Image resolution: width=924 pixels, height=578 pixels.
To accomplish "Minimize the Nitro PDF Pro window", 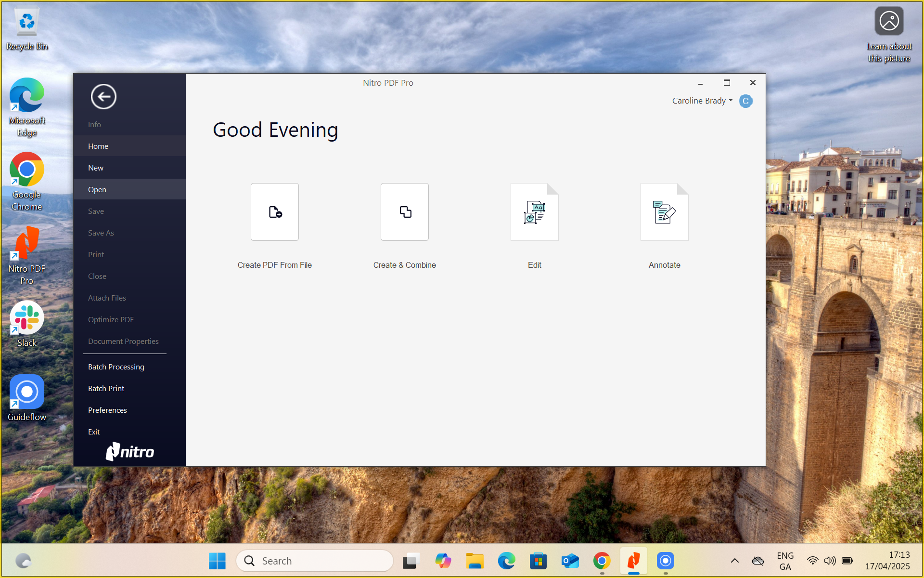I will click(x=701, y=83).
